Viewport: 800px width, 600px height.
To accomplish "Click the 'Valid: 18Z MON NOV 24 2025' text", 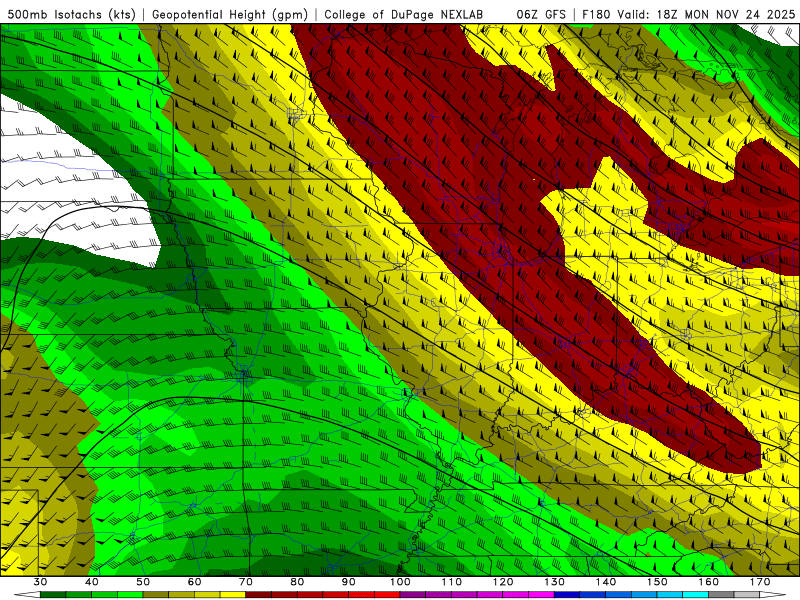I will tap(706, 14).
